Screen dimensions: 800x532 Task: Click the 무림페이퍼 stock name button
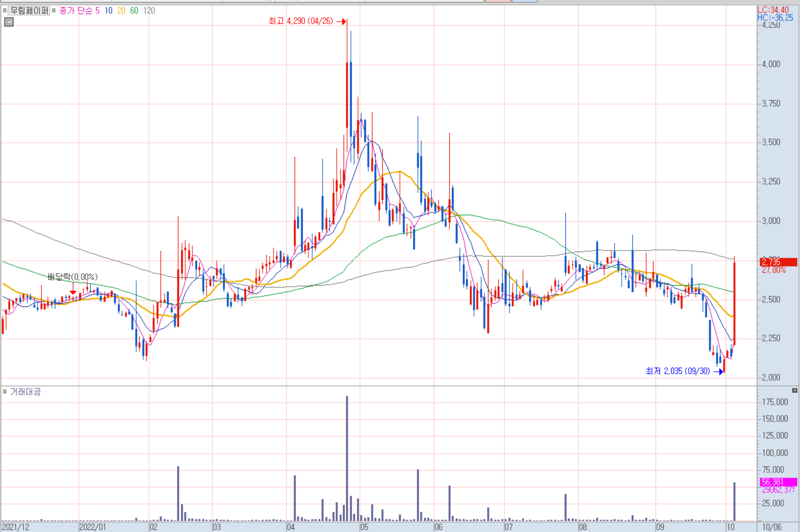[29, 10]
